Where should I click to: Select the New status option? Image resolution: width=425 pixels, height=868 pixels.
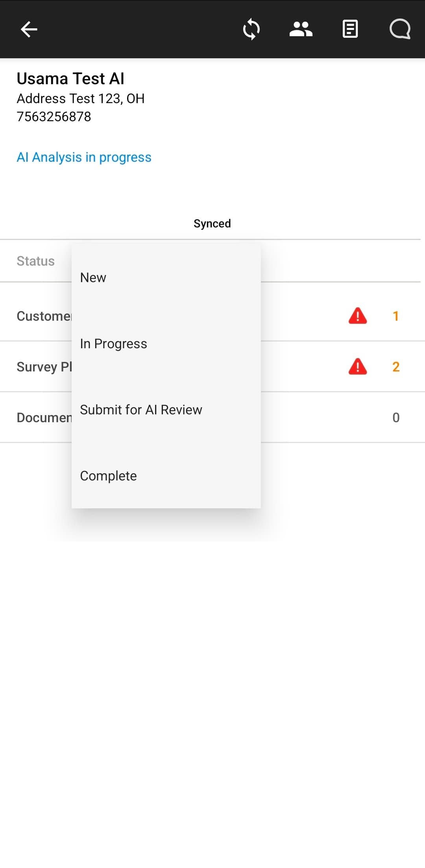point(166,277)
